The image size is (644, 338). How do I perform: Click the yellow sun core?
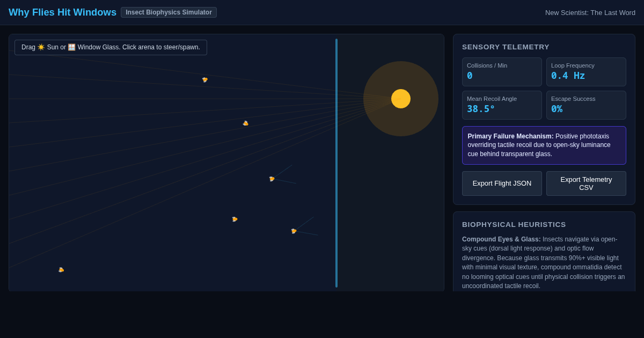[x=401, y=99]
